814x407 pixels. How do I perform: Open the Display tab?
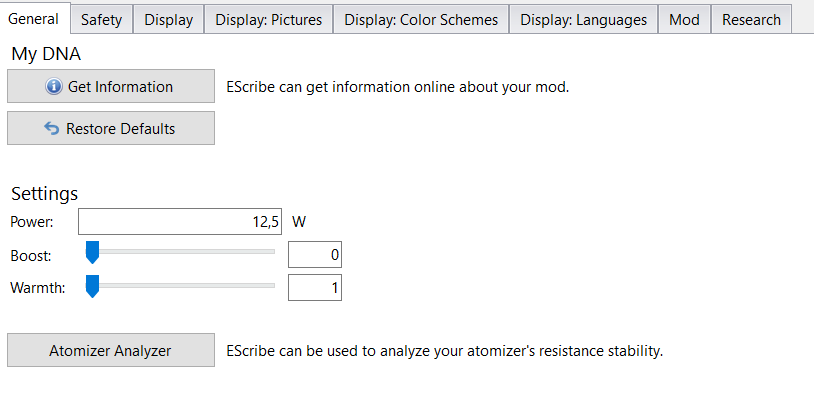168,19
